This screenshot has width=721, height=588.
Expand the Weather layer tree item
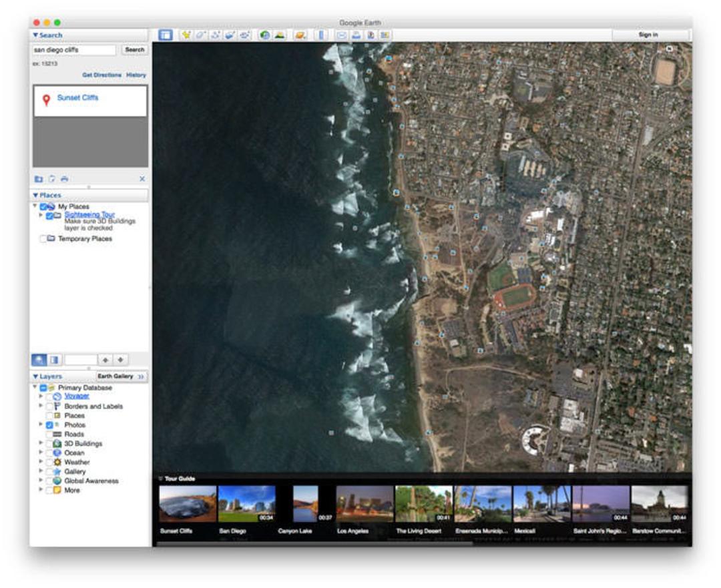41,462
